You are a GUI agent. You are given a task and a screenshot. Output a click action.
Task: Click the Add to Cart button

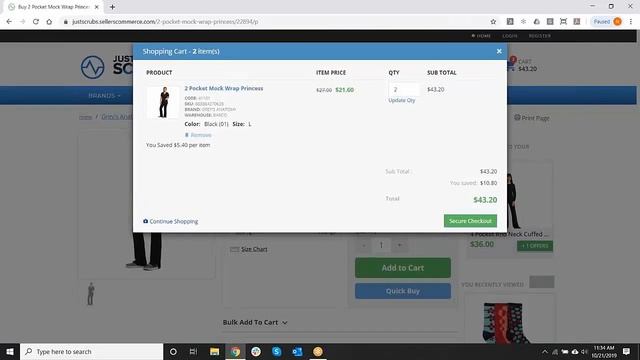pyautogui.click(x=403, y=268)
